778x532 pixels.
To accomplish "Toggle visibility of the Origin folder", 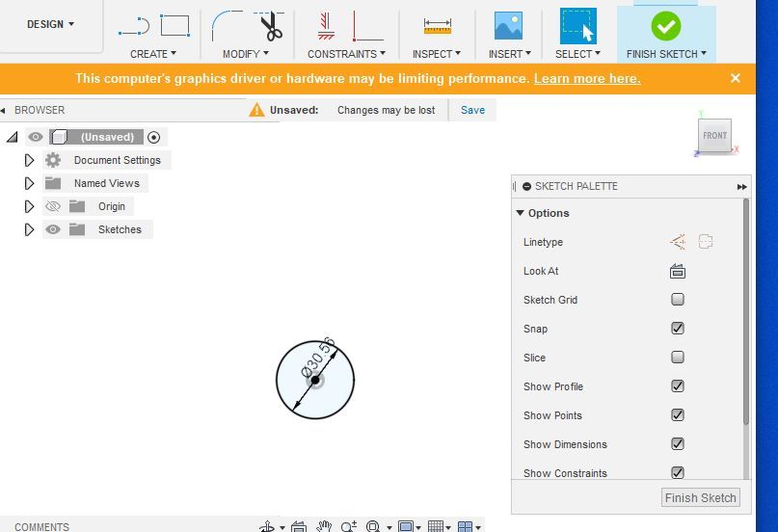I will 53,206.
